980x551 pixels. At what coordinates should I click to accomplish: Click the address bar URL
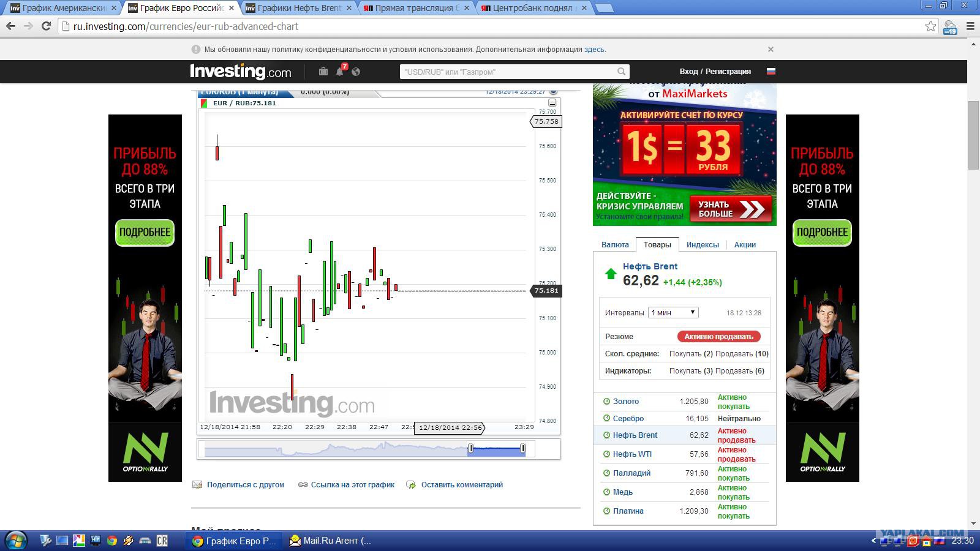[x=186, y=26]
